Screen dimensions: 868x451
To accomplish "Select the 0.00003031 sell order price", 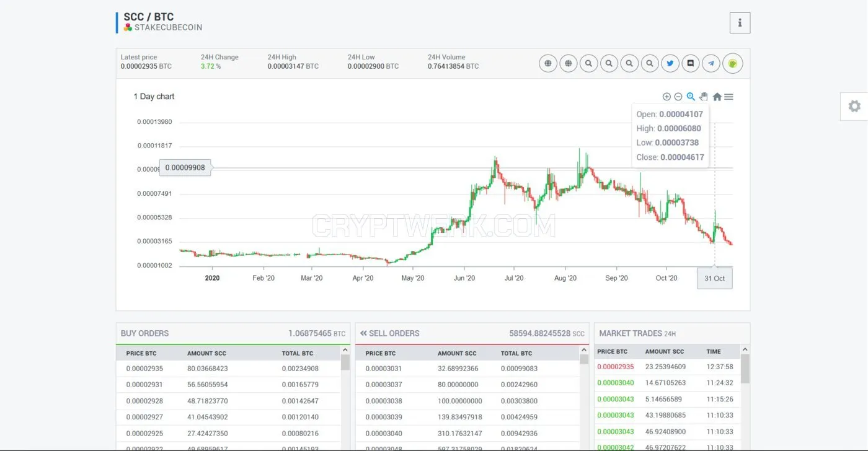I will (384, 369).
